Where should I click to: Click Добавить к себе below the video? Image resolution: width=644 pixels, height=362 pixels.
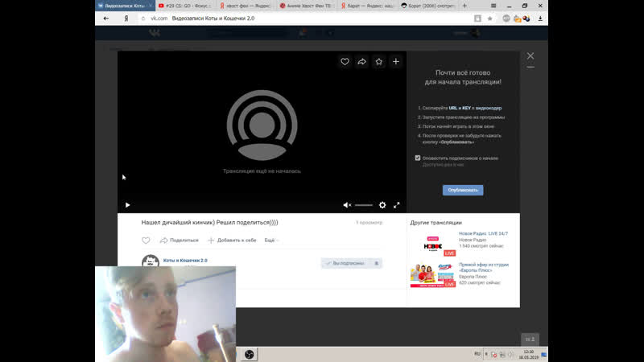(x=232, y=241)
